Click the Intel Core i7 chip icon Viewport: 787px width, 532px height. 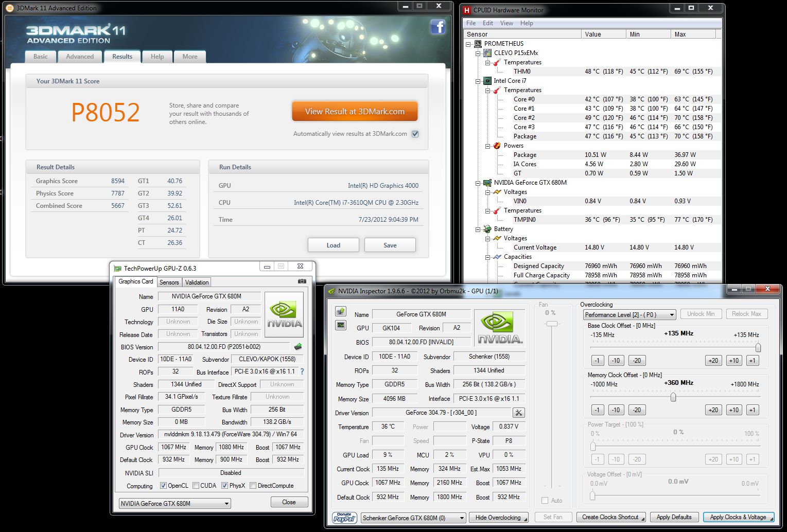tap(487, 81)
